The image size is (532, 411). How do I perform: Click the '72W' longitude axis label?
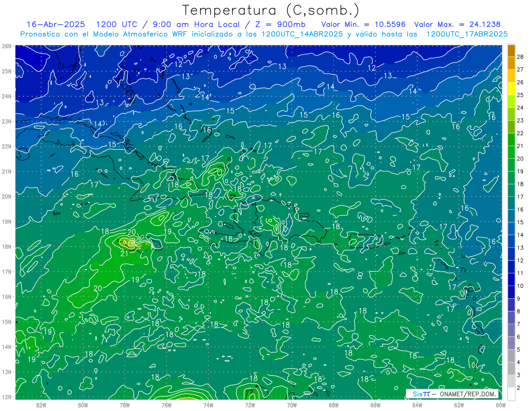pos(250,405)
